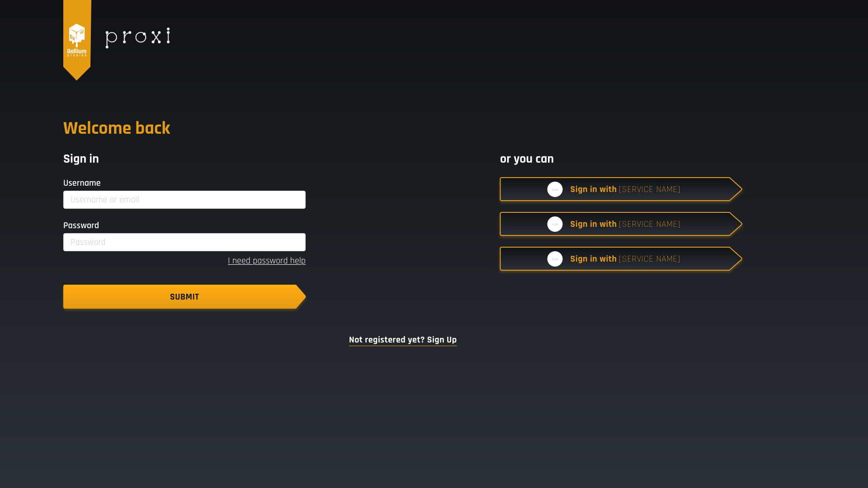Image resolution: width=868 pixels, height=488 pixels.
Task: Click the Password field label
Action: coord(81,225)
